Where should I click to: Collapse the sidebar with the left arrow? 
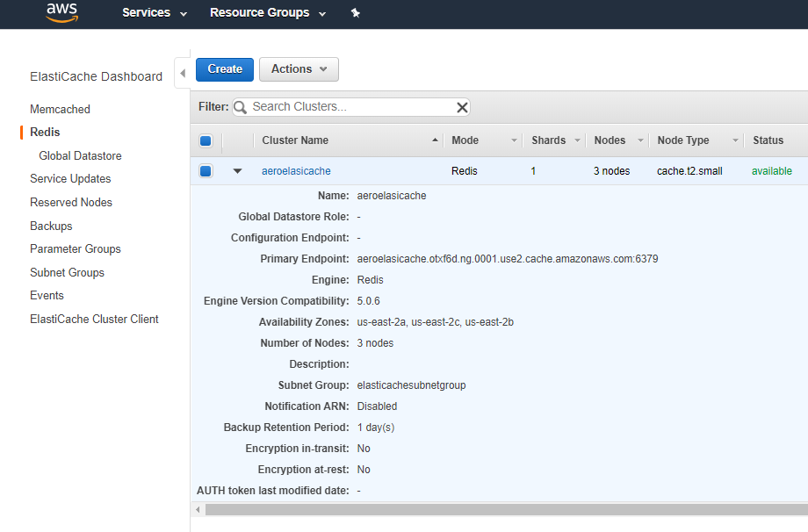click(183, 73)
